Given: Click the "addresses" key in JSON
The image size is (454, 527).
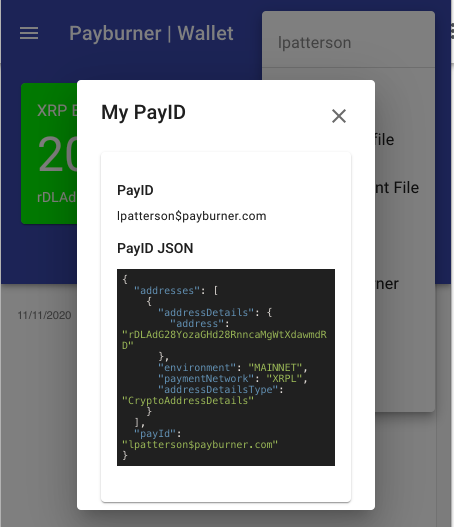Looking at the screenshot, I should (167, 290).
